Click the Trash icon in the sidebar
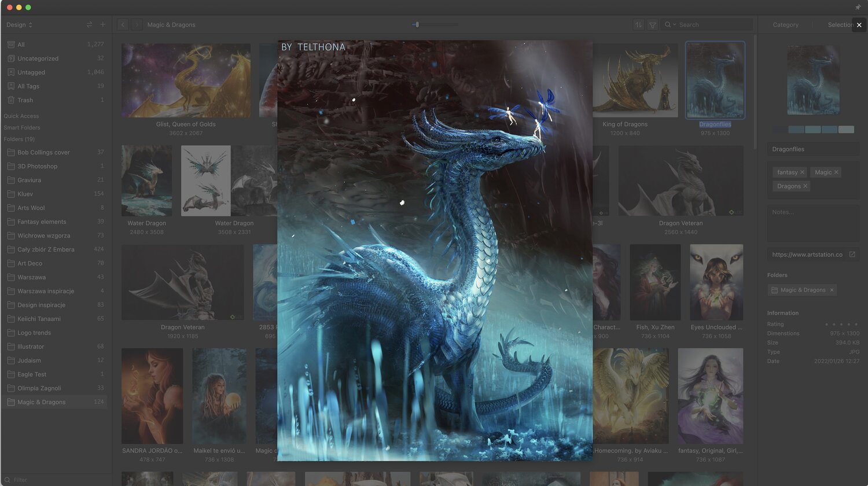Image resolution: width=868 pixels, height=486 pixels. point(11,100)
